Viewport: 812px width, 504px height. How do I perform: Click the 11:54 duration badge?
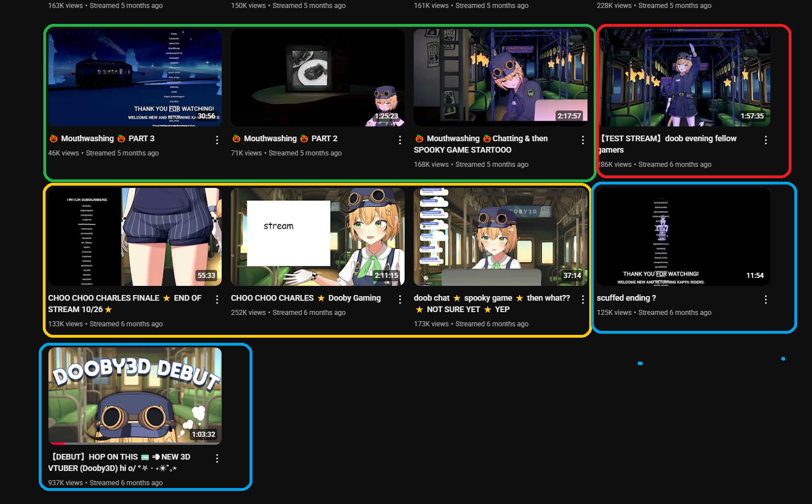(x=755, y=276)
